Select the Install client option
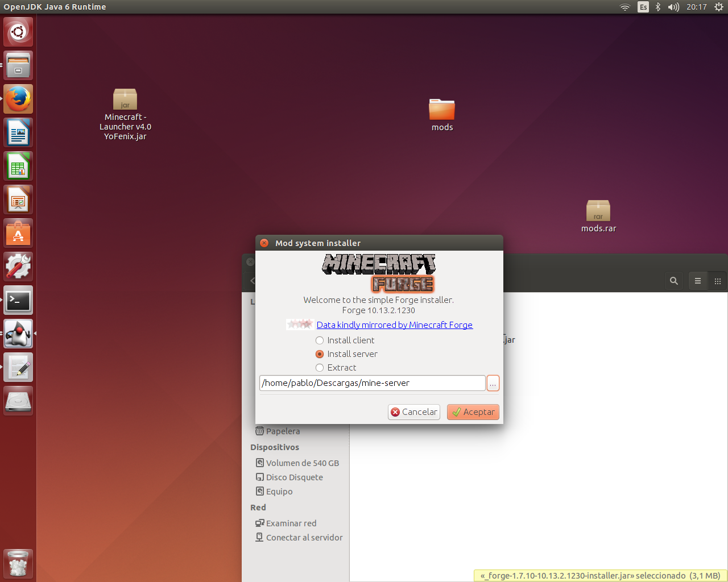 pyautogui.click(x=345, y=340)
